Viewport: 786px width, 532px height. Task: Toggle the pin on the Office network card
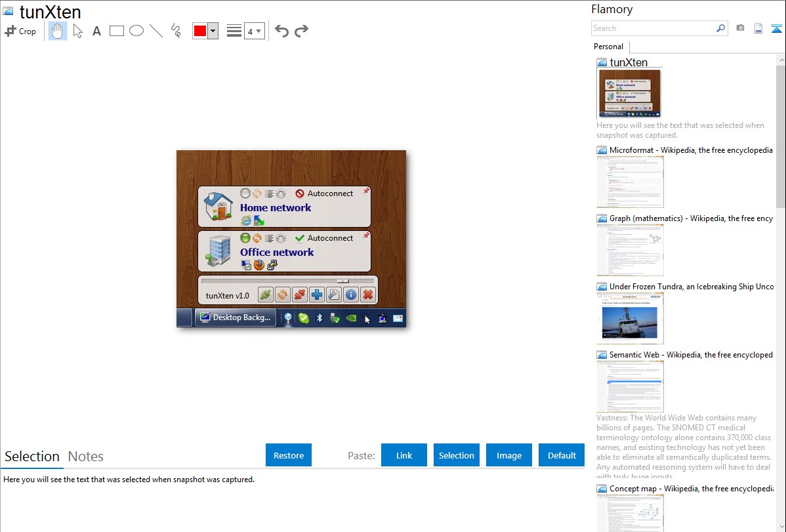pyautogui.click(x=367, y=235)
